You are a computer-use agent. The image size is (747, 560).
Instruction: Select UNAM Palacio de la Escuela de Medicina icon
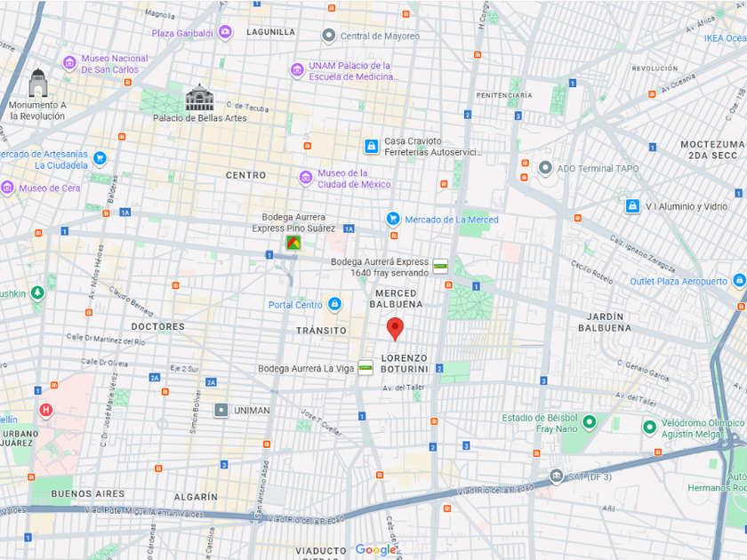coord(297,70)
